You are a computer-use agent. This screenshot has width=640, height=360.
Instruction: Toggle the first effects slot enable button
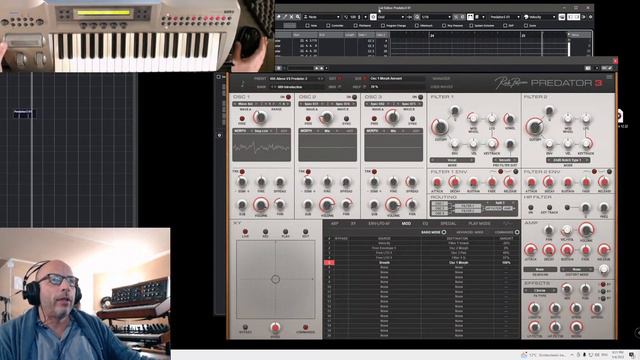(603, 284)
